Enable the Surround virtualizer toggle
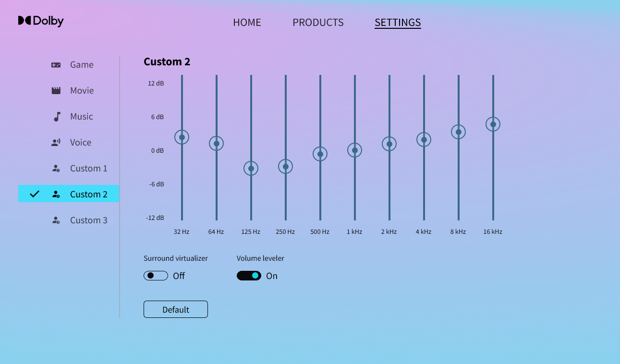The height and width of the screenshot is (364, 620). coord(156,276)
